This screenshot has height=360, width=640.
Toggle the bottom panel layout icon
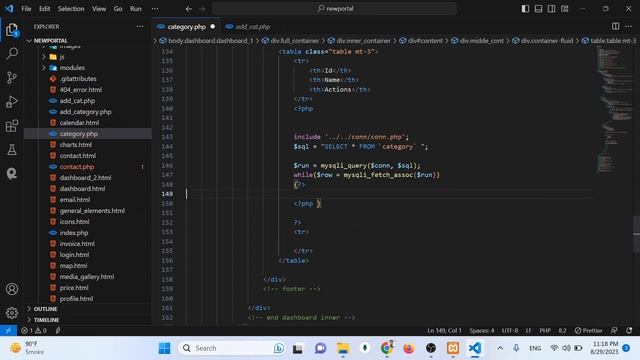click(x=538, y=9)
